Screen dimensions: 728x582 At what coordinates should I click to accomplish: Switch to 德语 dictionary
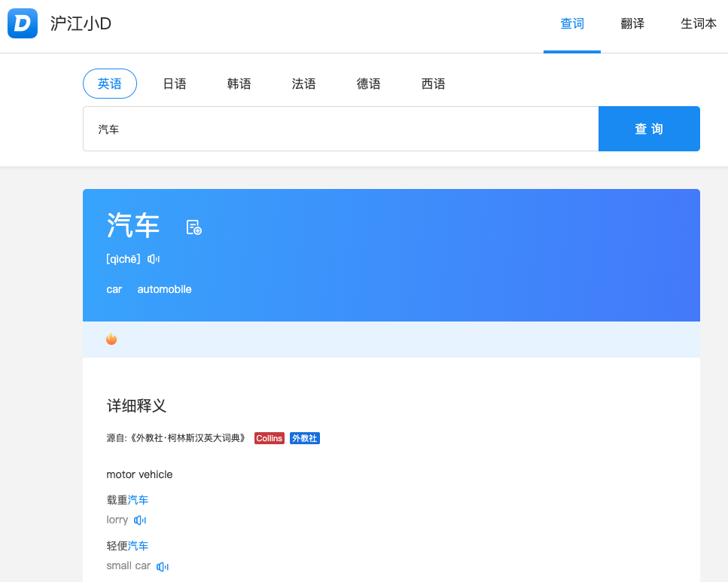(369, 84)
